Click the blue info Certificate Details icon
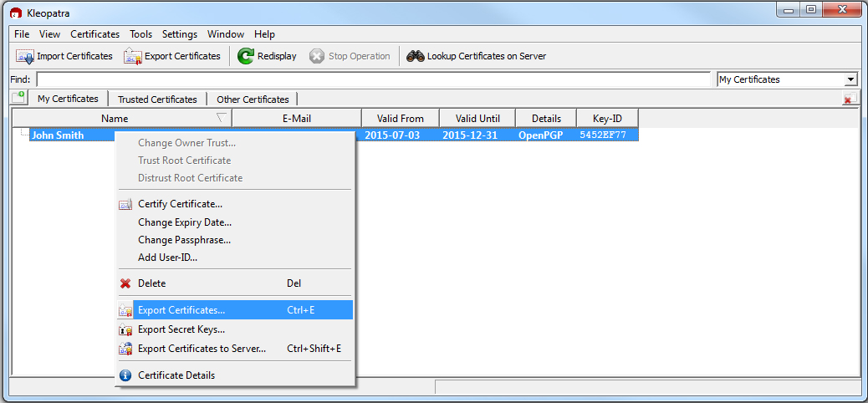 pos(125,375)
